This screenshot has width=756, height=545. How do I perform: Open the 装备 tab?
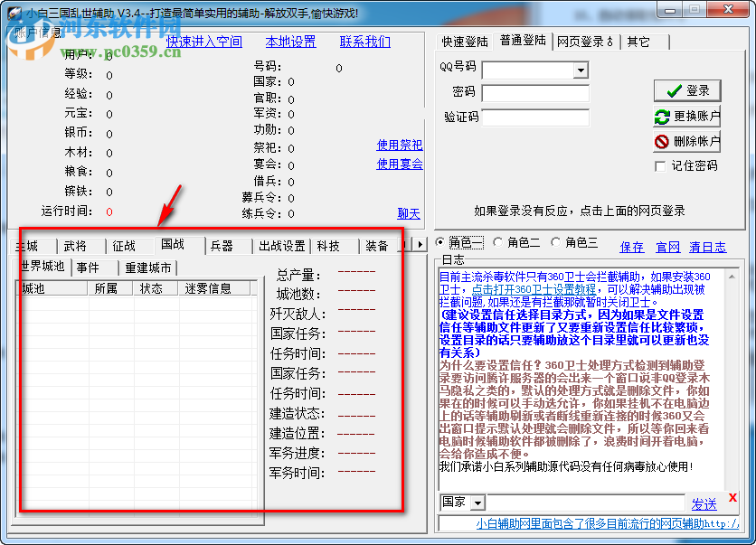point(380,246)
